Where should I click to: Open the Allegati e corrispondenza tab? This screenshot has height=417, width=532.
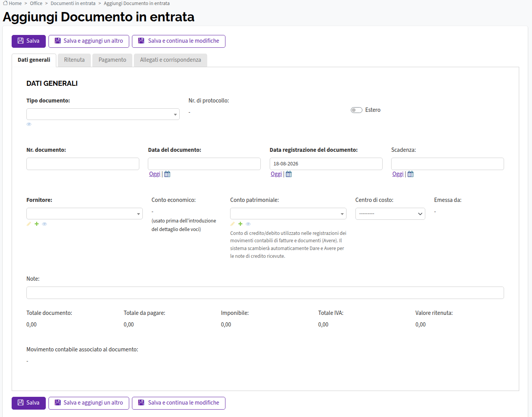pyautogui.click(x=170, y=60)
